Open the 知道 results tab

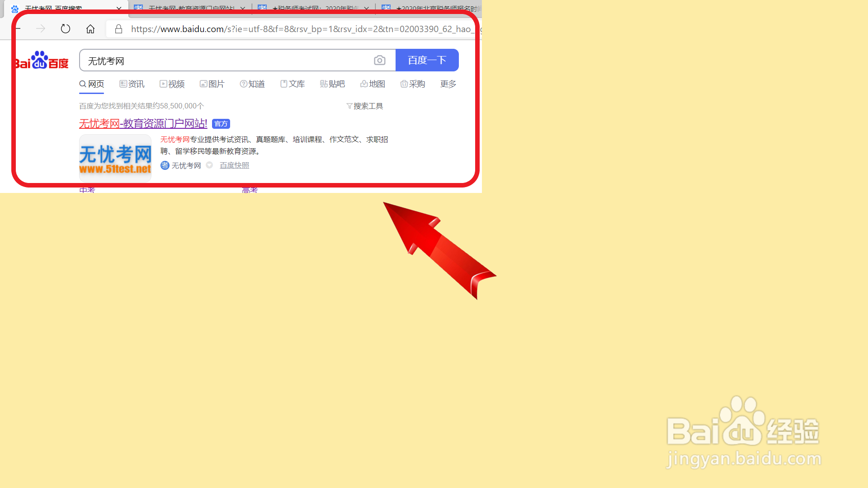252,84
